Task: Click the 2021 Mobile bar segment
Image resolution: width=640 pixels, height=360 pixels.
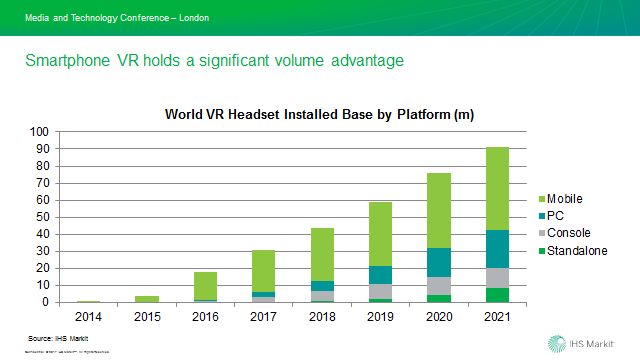Action: pyautogui.click(x=497, y=189)
